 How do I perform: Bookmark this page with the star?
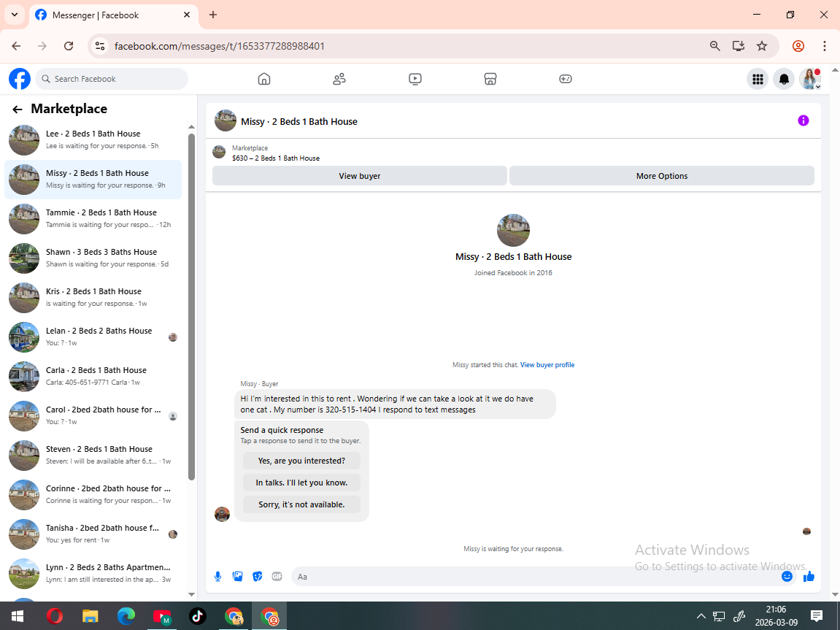point(762,46)
